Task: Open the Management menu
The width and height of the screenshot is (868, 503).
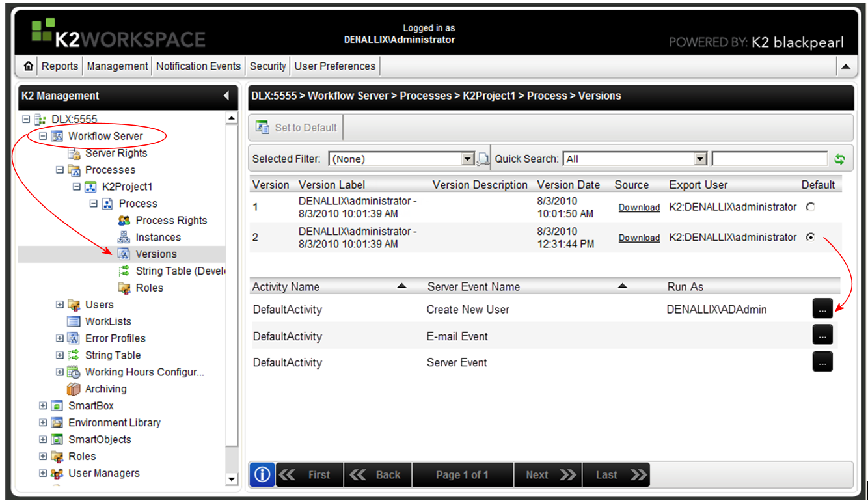Action: coord(117,66)
